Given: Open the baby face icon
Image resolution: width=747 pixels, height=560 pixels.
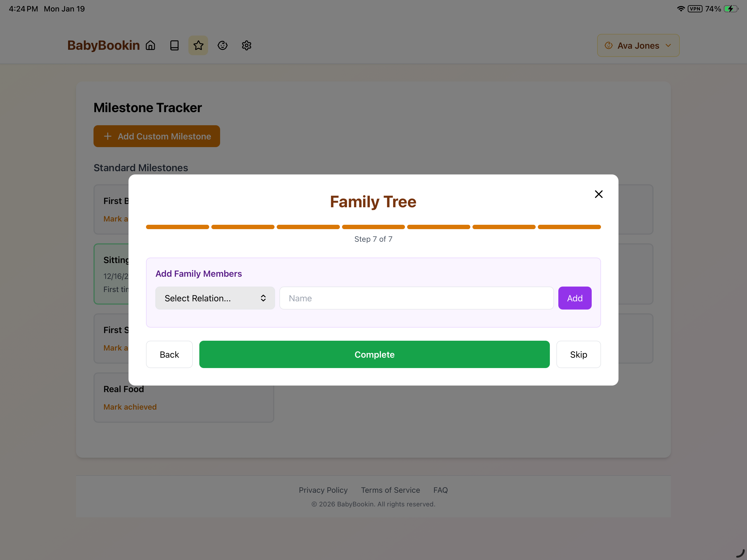Looking at the screenshot, I should [x=223, y=45].
